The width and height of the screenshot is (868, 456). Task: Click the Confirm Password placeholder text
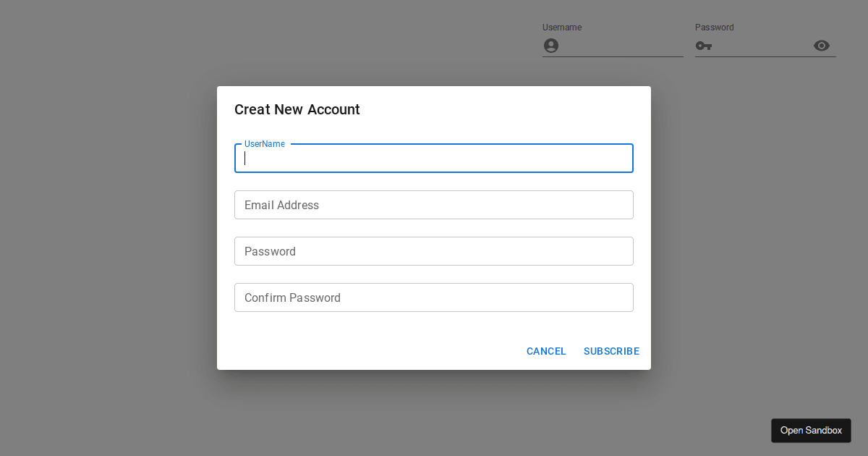click(293, 297)
